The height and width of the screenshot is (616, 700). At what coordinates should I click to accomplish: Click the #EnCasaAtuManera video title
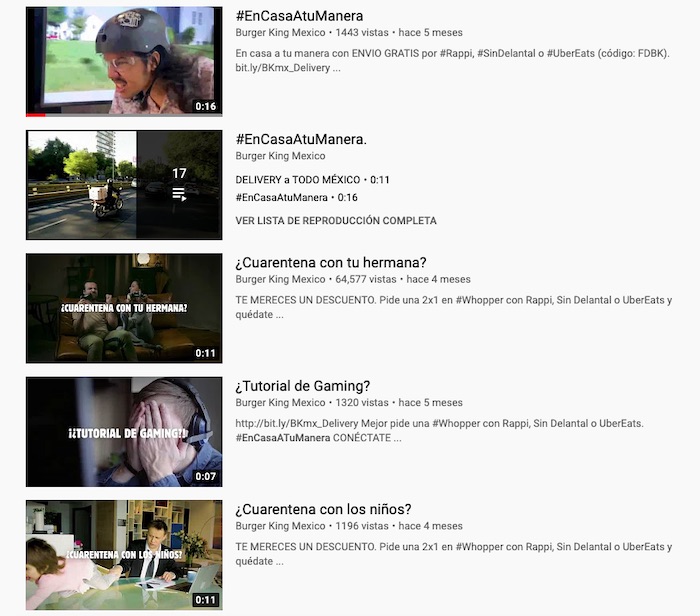point(299,16)
